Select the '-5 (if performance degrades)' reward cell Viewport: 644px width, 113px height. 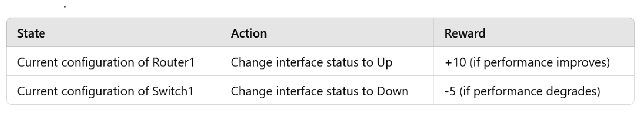coord(522,91)
